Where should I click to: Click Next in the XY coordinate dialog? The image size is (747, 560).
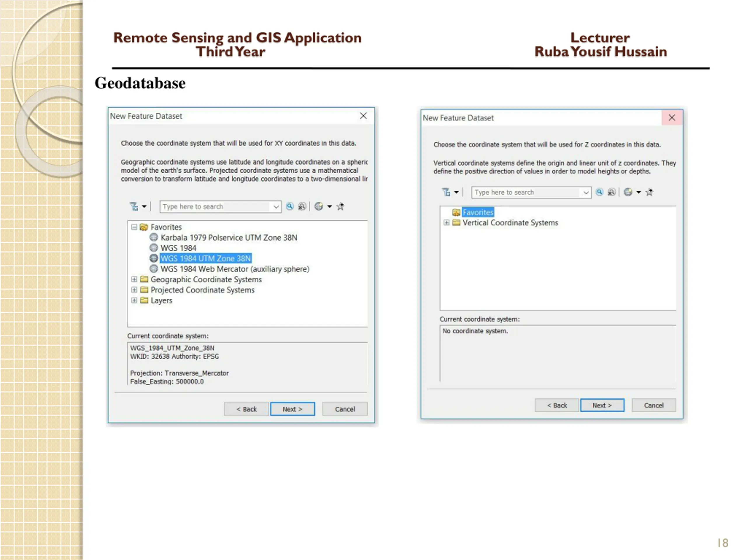click(292, 409)
